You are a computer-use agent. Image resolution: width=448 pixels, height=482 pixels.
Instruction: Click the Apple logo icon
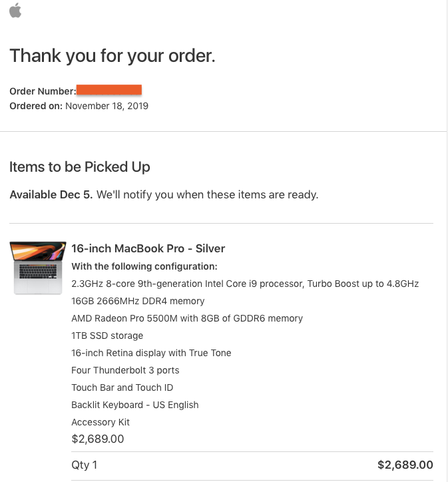15,10
